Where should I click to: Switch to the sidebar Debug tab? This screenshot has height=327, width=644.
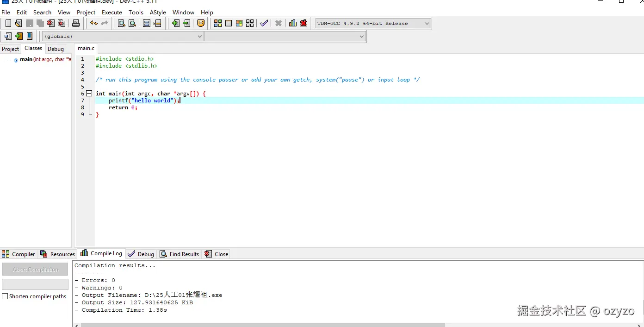click(x=56, y=49)
